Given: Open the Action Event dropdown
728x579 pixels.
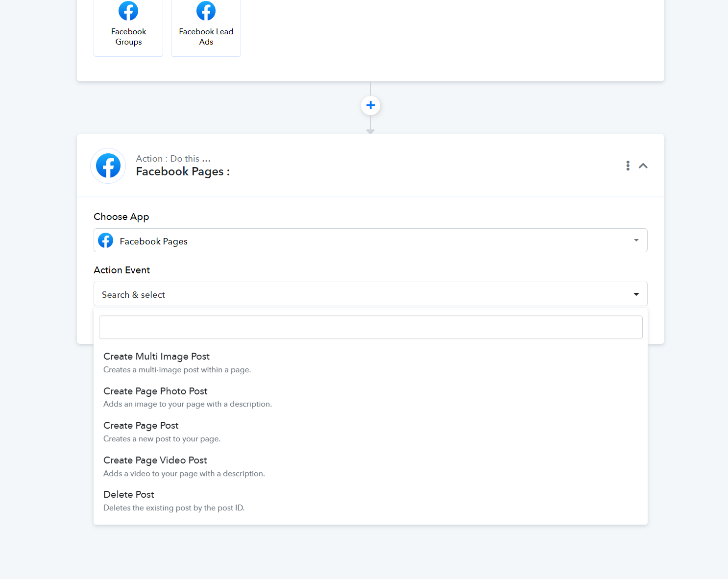Looking at the screenshot, I should (x=370, y=294).
